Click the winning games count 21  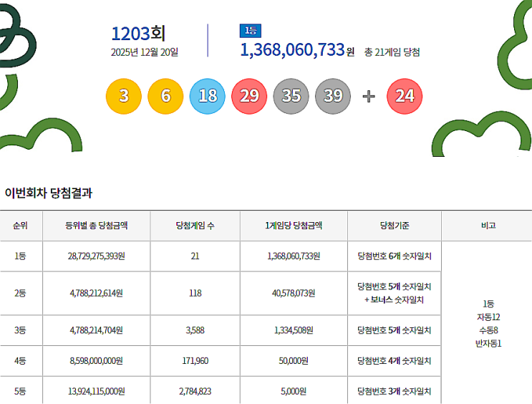(x=195, y=256)
